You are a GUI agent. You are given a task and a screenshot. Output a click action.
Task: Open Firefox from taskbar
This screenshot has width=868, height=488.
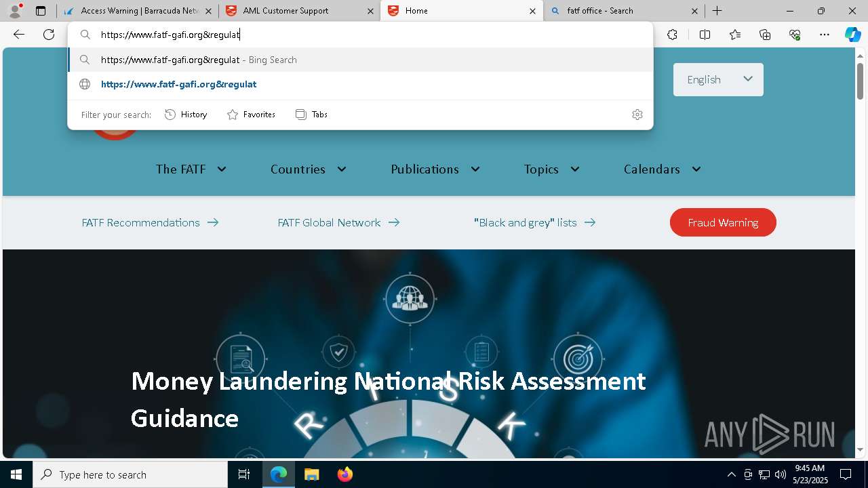point(345,474)
